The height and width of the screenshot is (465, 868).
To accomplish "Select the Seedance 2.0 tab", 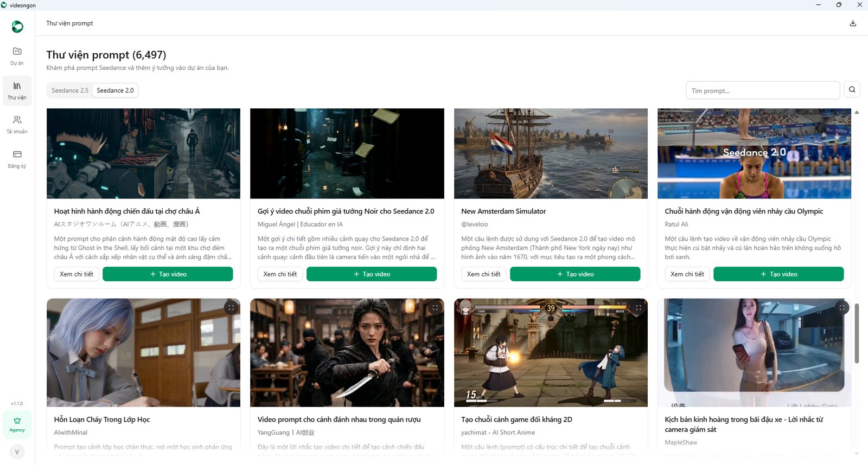I will pyautogui.click(x=115, y=91).
